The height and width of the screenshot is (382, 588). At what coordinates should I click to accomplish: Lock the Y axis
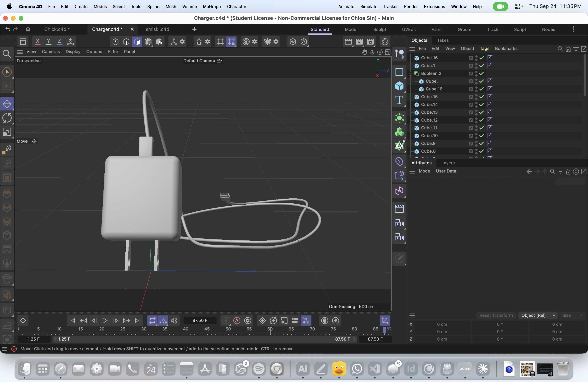pos(48,41)
